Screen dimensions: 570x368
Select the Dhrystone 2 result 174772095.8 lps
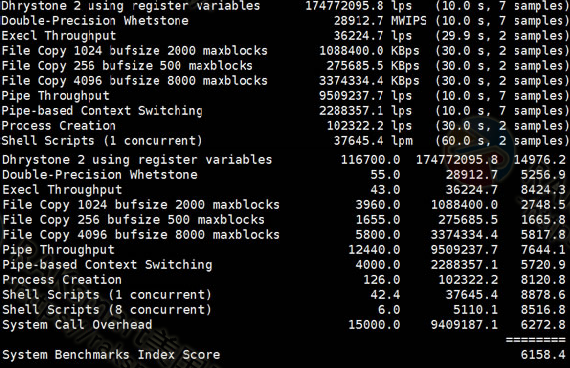click(x=358, y=6)
